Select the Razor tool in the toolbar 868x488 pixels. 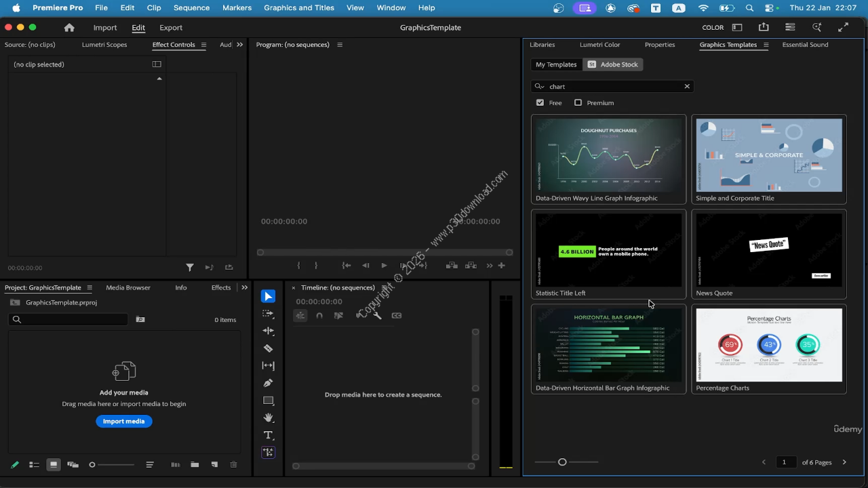tap(268, 348)
